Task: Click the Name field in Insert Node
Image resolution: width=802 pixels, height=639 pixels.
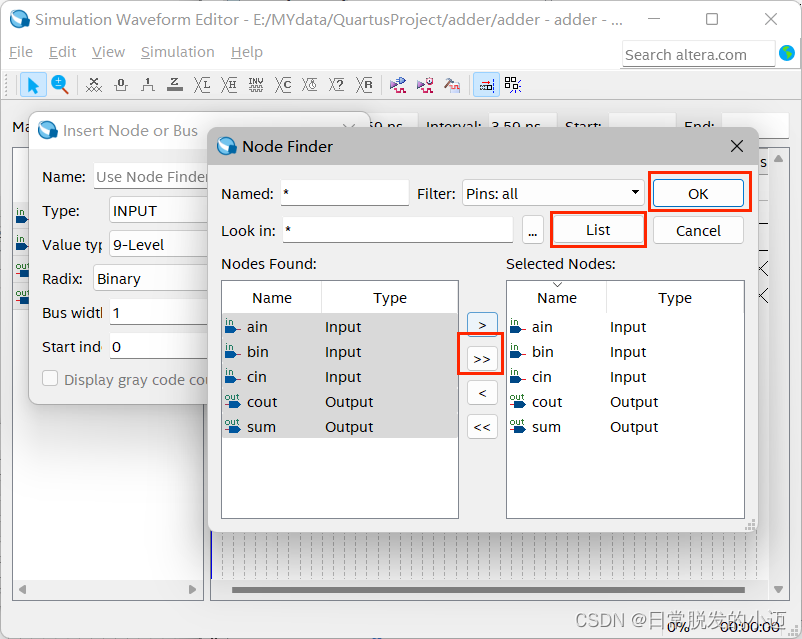Action: tap(151, 177)
